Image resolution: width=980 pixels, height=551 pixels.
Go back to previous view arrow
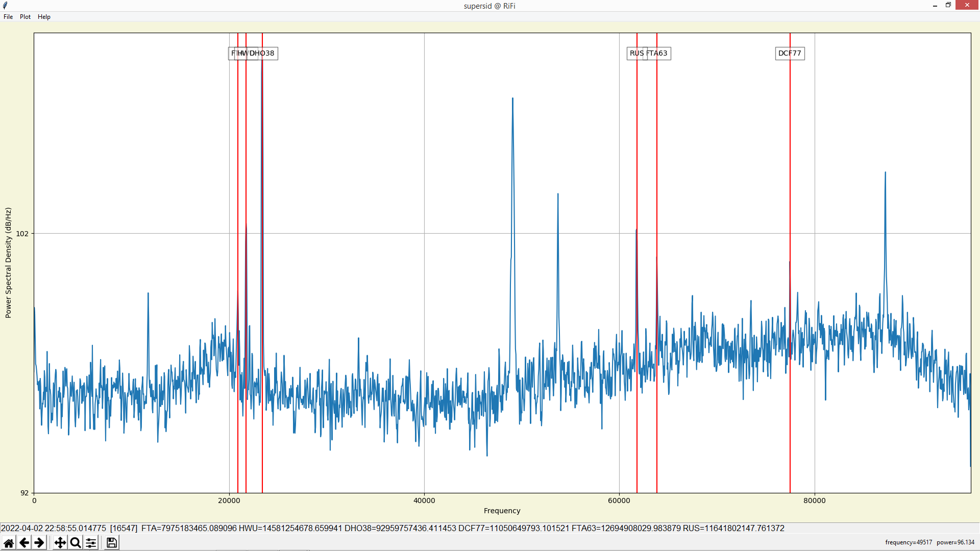click(x=24, y=543)
